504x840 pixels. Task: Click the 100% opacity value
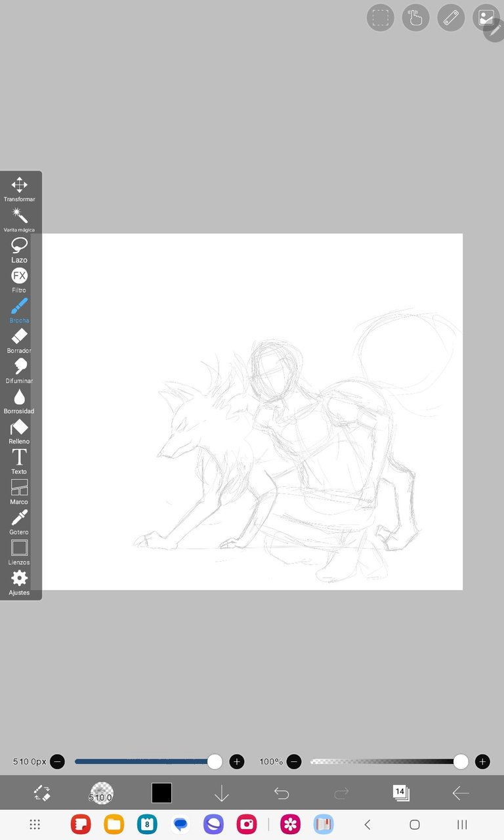271,762
